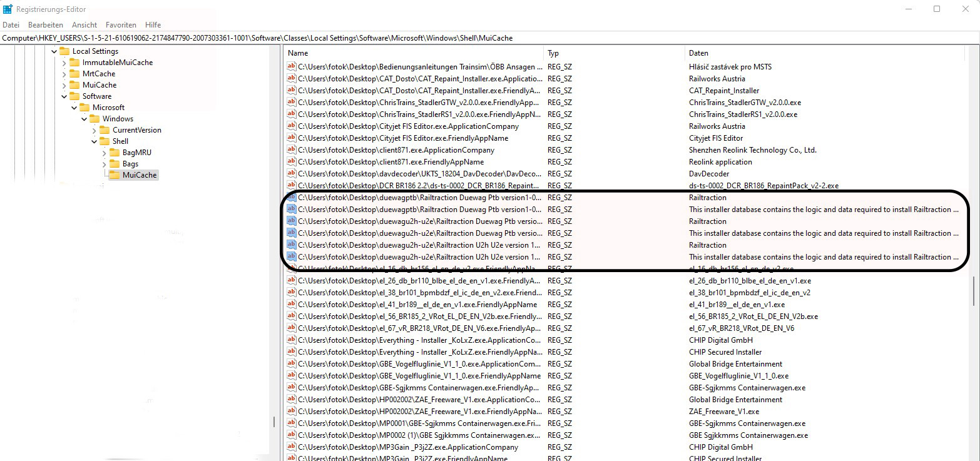Click the value icon of the DavDecoder row
The height and width of the screenshot is (461, 980).
pos(291,174)
